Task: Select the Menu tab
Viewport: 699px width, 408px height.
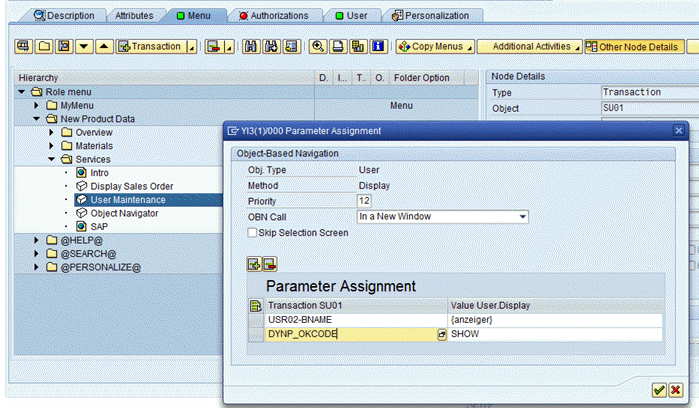Action: pos(194,16)
